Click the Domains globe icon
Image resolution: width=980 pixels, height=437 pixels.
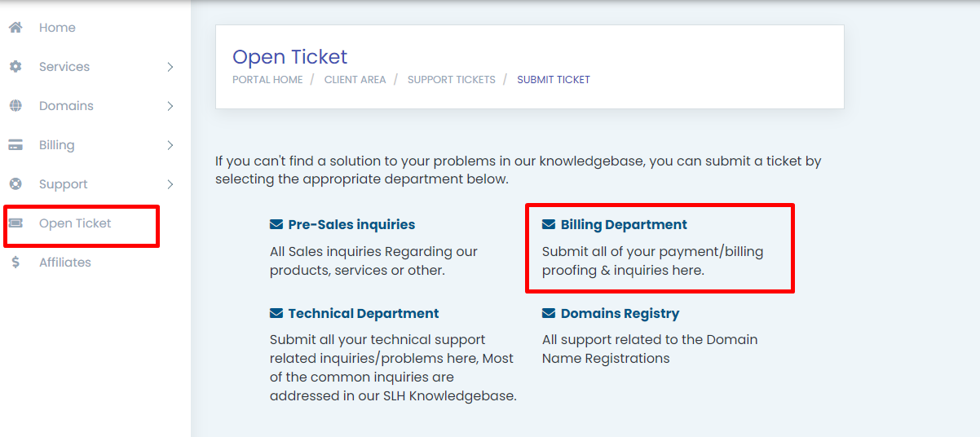click(15, 106)
